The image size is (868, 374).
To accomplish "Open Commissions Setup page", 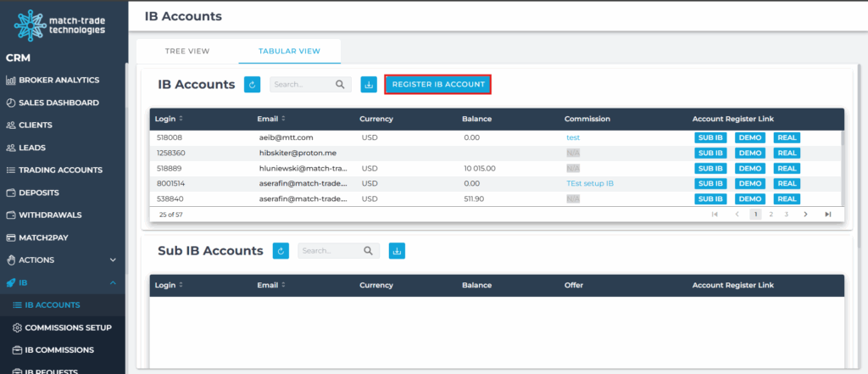I will 68,327.
